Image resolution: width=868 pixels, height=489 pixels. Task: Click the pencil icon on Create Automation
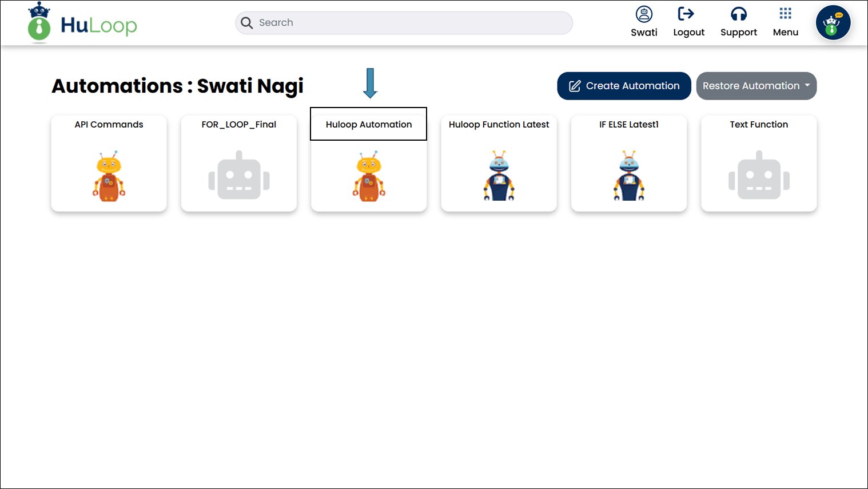(575, 86)
